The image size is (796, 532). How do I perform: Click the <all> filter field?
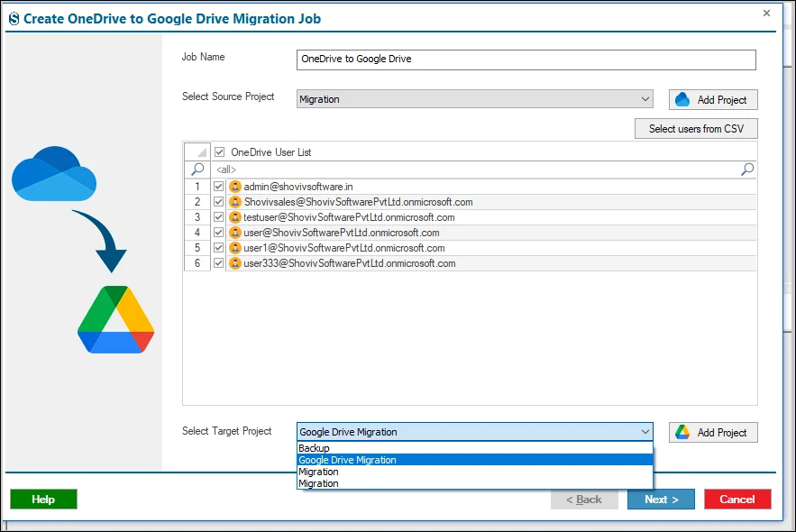[475, 169]
